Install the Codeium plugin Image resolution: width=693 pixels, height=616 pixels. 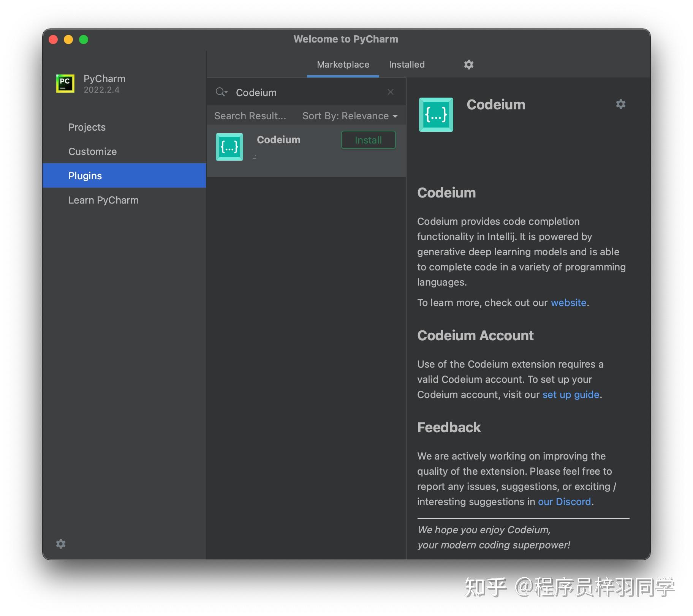tap(368, 140)
